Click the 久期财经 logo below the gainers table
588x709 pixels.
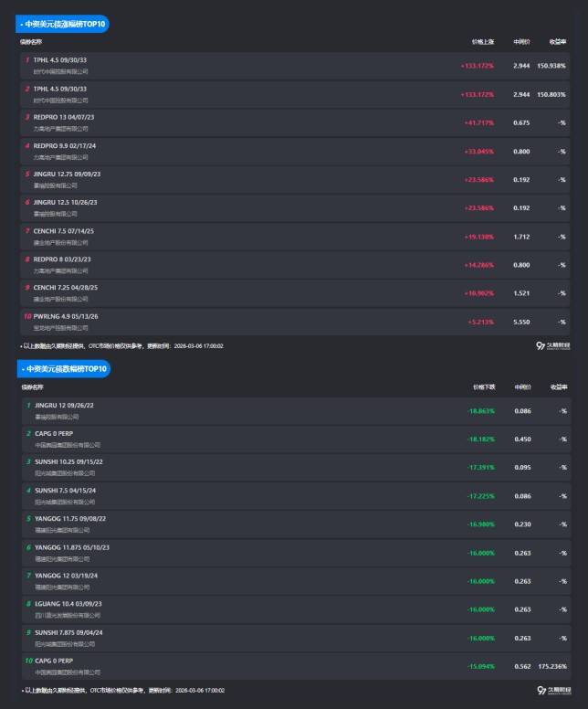click(x=554, y=346)
